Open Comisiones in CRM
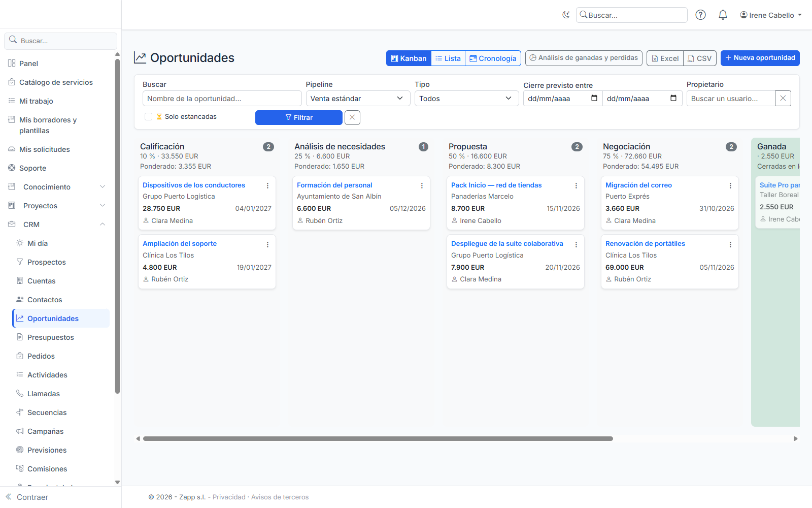This screenshot has width=812, height=508. point(61,469)
